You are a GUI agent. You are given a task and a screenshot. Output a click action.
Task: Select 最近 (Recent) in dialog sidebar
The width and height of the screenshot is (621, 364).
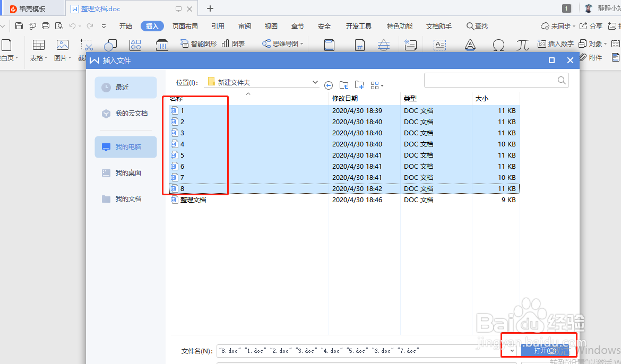tap(126, 87)
